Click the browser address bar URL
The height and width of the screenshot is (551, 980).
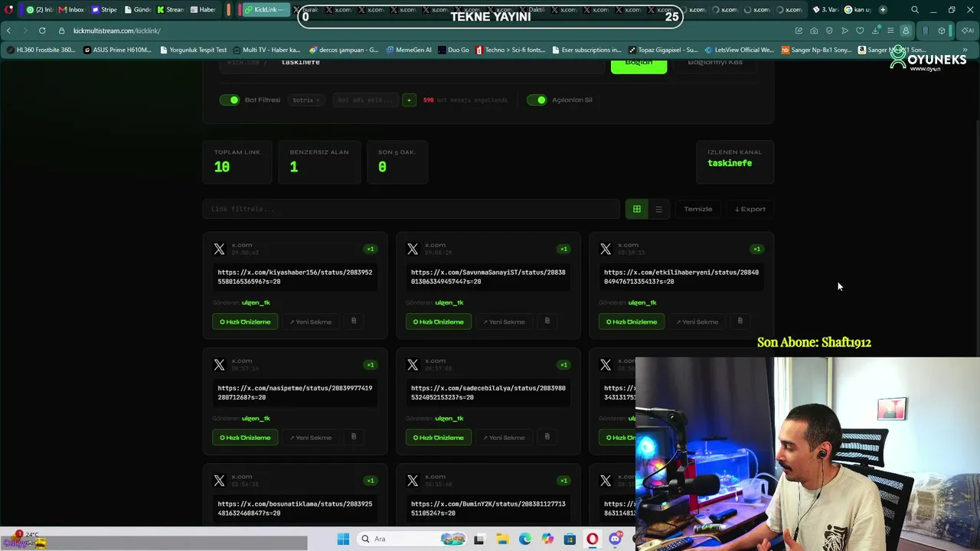(x=116, y=31)
